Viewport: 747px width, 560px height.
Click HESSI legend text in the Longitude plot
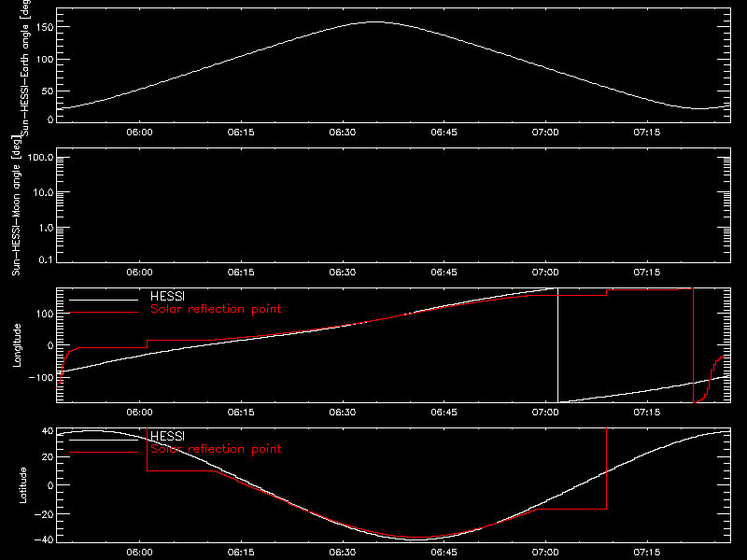pyautogui.click(x=168, y=296)
